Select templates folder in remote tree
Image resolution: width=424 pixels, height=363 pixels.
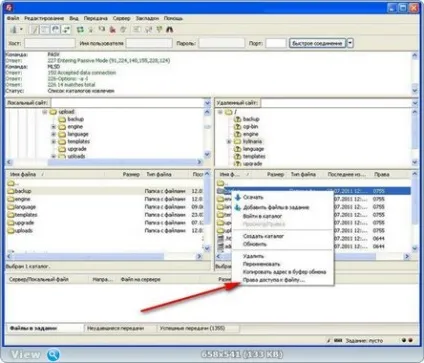pos(254,156)
